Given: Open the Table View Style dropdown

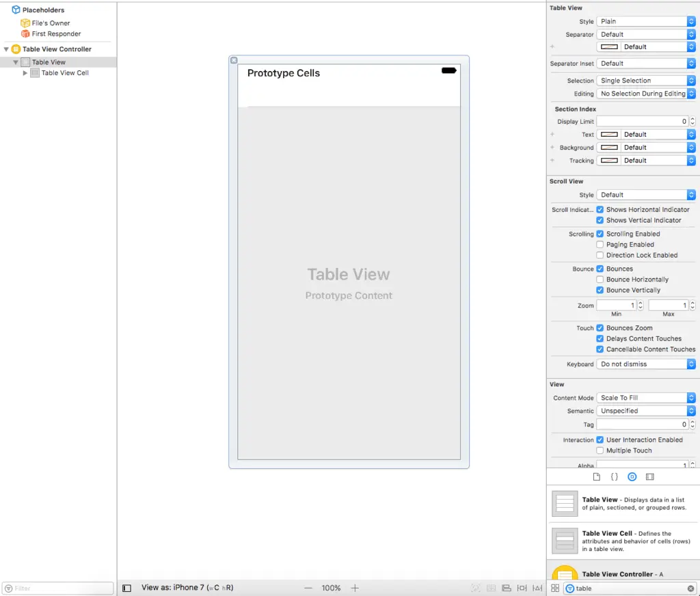Looking at the screenshot, I should [645, 22].
